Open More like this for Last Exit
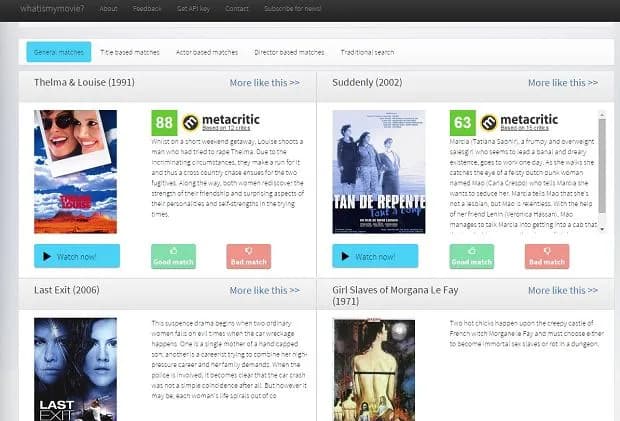This screenshot has height=421, width=620. click(x=264, y=290)
